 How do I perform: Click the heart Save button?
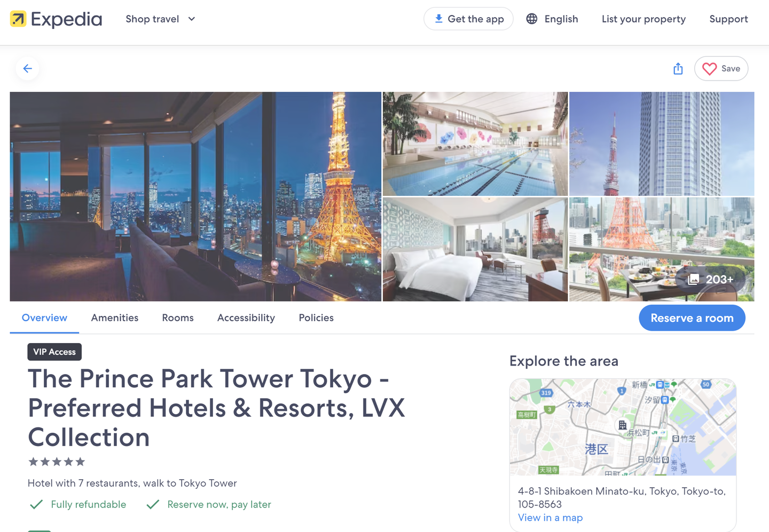[x=721, y=68]
